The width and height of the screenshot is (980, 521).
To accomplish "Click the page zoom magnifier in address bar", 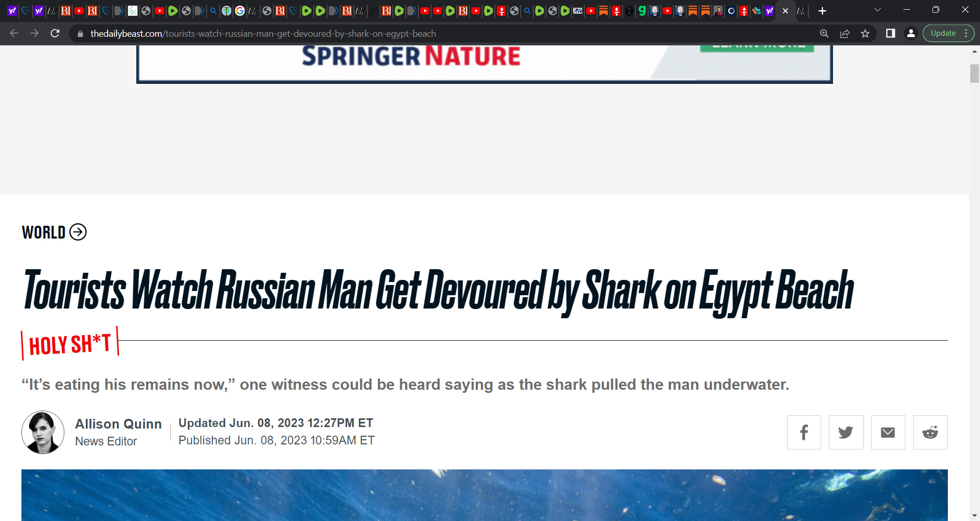I will (824, 33).
